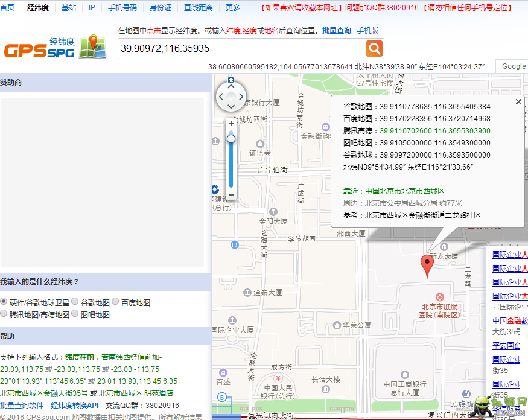Select 腾讯地图/高德地图 radio option
The width and height of the screenshot is (528, 420).
(x=4, y=314)
